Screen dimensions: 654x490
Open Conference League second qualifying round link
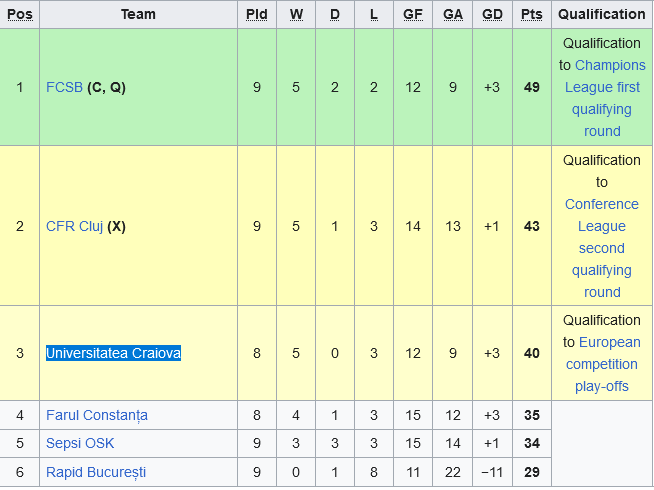(602, 248)
